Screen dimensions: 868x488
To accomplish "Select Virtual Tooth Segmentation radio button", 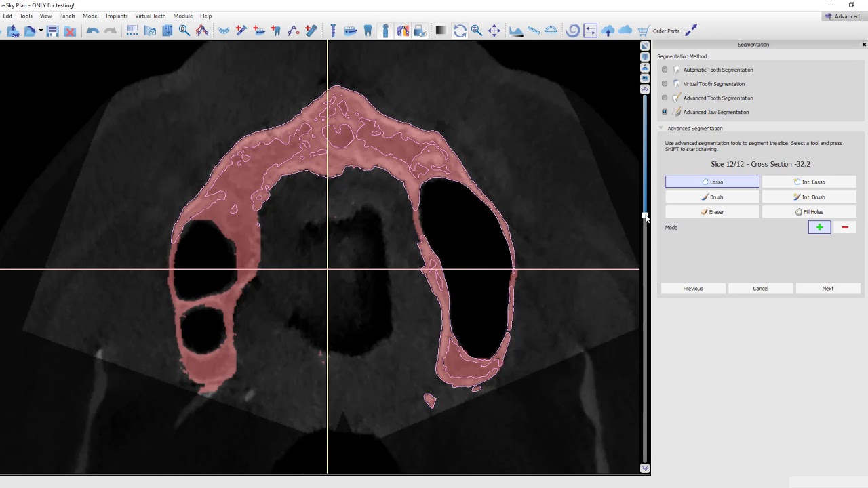I will click(665, 84).
